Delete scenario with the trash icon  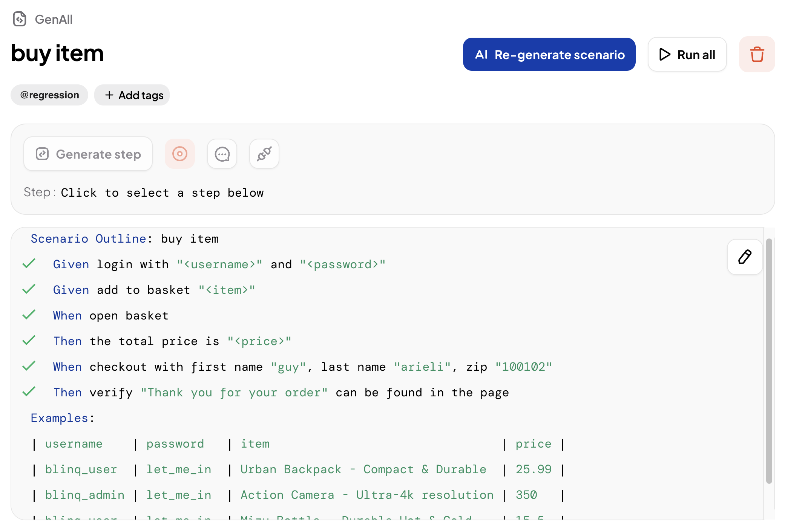[x=757, y=54]
